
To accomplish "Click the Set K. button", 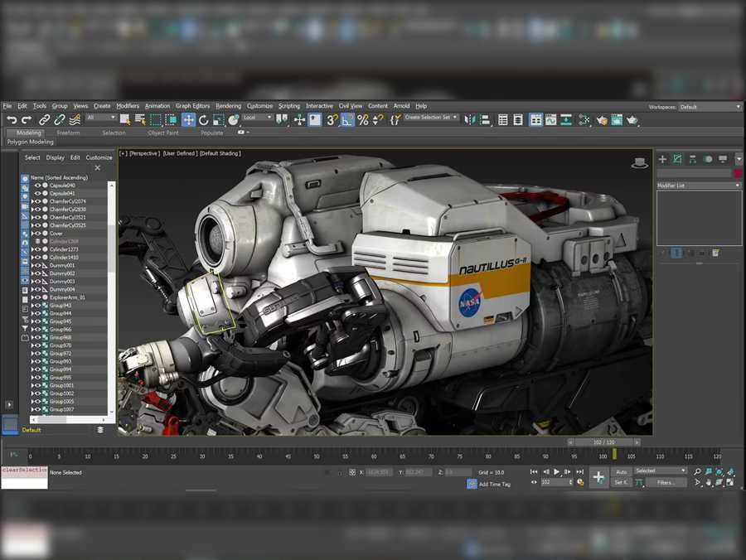I will (x=621, y=482).
